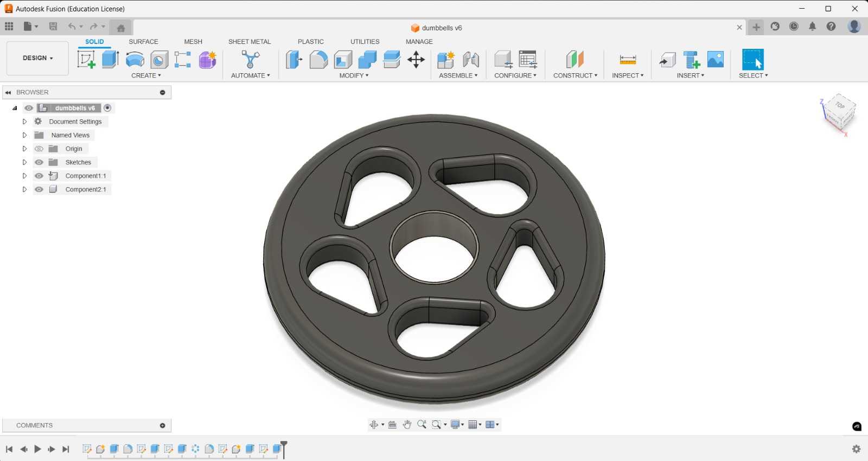Open the DESIGN workspace dropdown

click(37, 58)
